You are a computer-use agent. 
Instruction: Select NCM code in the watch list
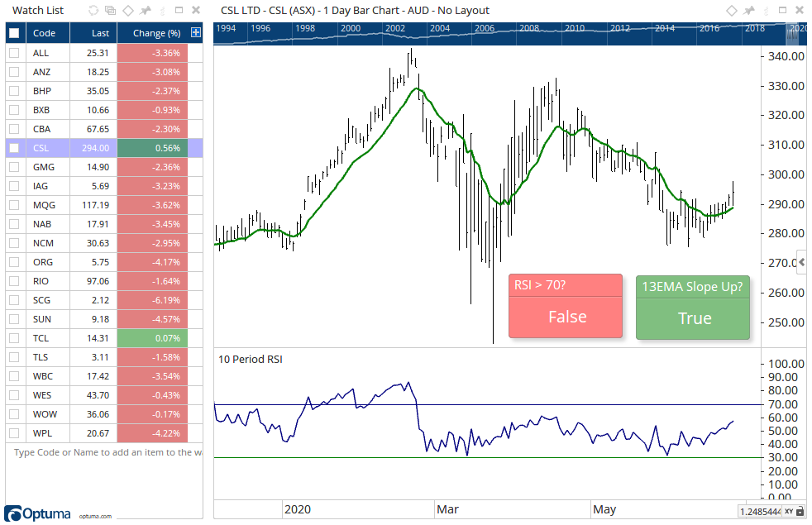click(x=43, y=243)
